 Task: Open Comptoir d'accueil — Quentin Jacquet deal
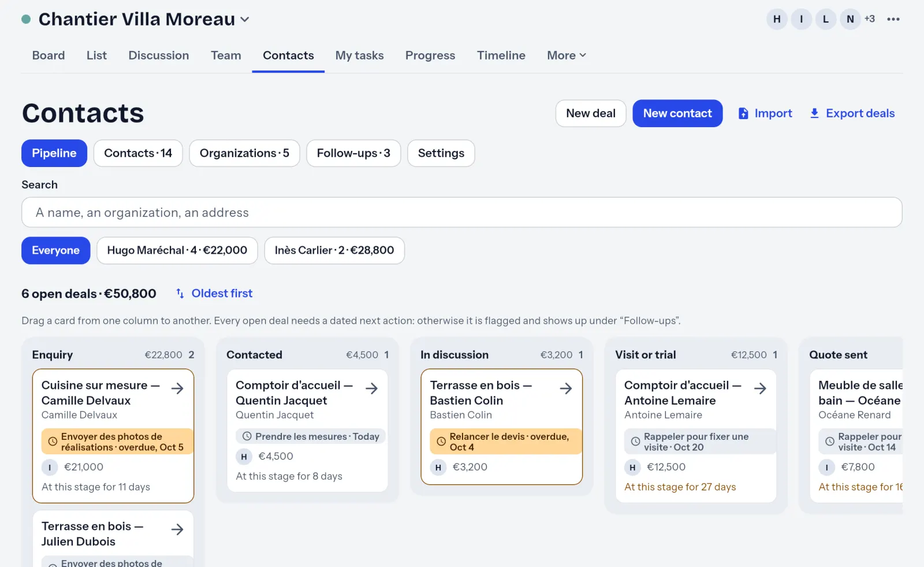click(x=295, y=392)
